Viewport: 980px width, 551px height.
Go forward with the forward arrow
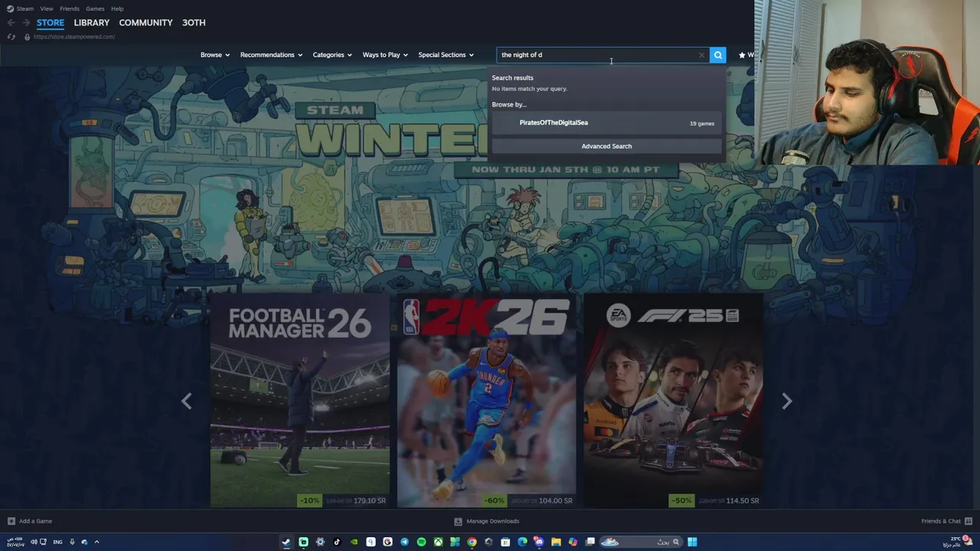pyautogui.click(x=25, y=23)
